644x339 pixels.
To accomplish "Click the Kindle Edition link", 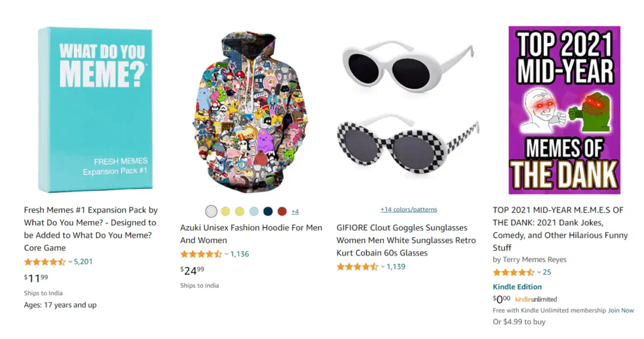I will click(x=517, y=287).
